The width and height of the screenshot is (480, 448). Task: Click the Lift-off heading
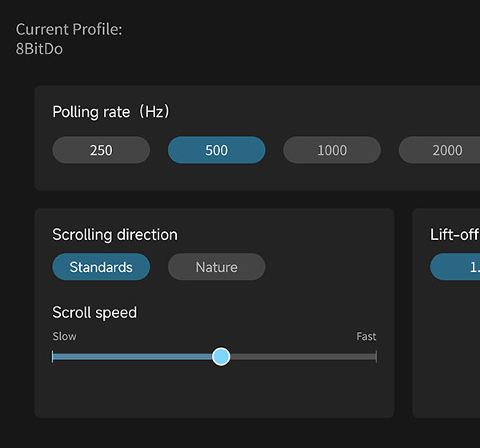tap(455, 235)
